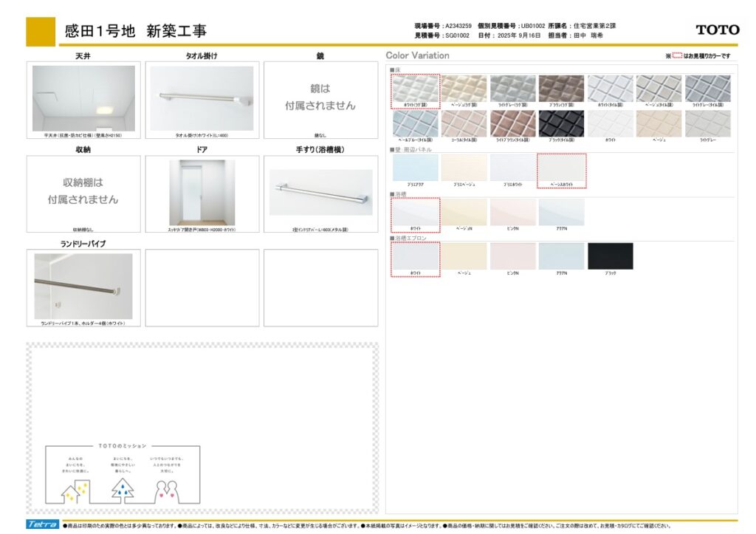Click the Color Variation heading
The image size is (756, 534).
[417, 55]
